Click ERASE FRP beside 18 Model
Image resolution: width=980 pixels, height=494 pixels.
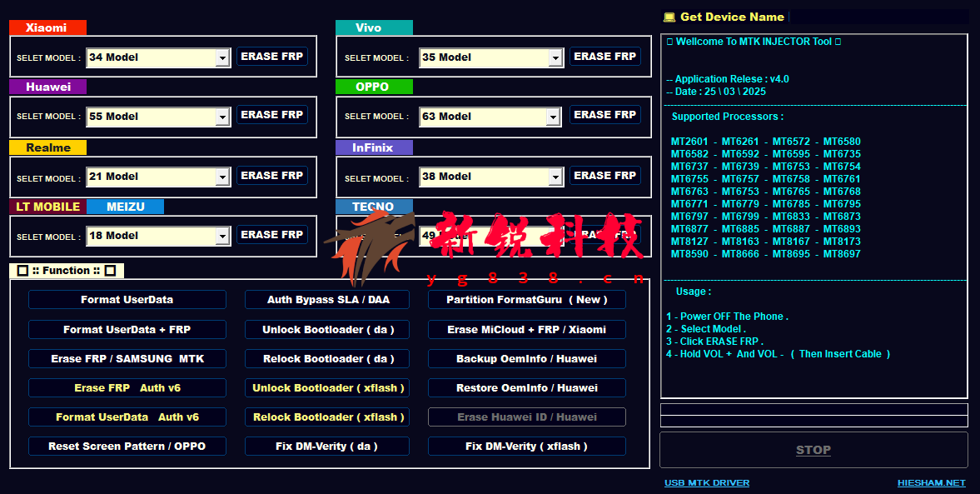272,234
